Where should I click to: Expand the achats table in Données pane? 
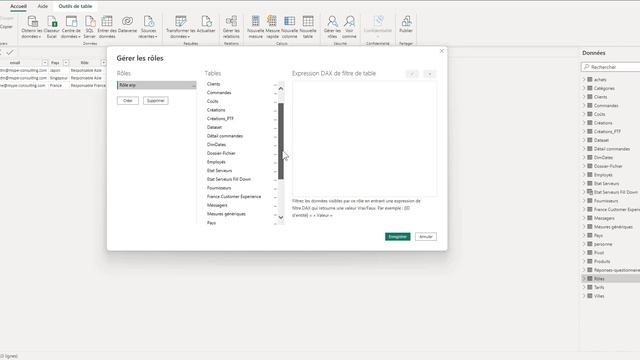(584, 80)
